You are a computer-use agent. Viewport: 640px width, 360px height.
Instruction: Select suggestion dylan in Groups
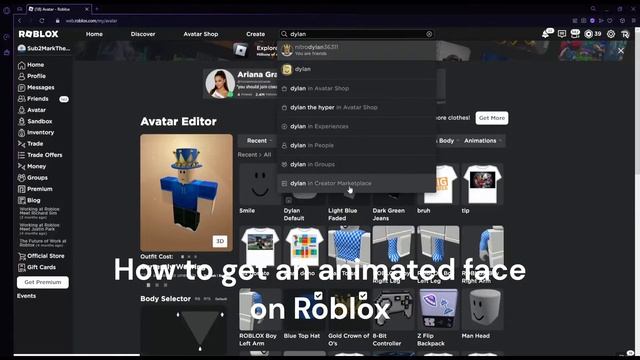point(357,164)
